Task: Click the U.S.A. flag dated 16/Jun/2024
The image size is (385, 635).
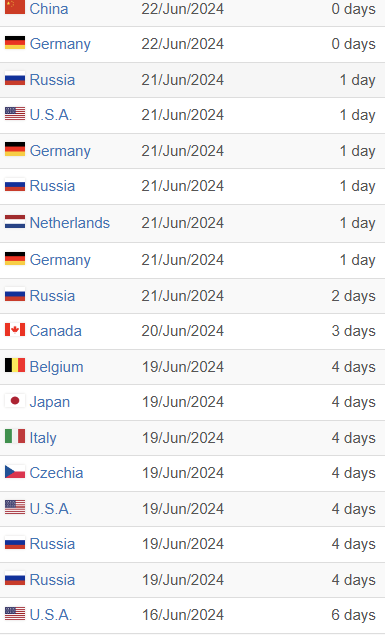Action: coord(15,614)
